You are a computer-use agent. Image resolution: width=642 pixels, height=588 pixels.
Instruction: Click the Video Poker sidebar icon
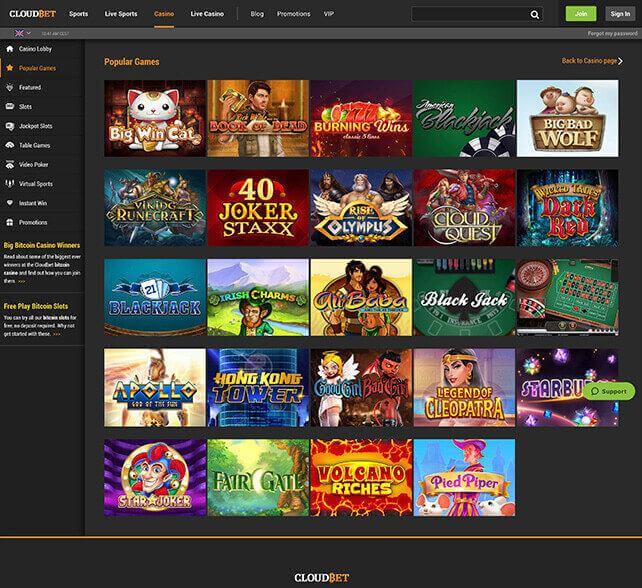(x=10, y=165)
